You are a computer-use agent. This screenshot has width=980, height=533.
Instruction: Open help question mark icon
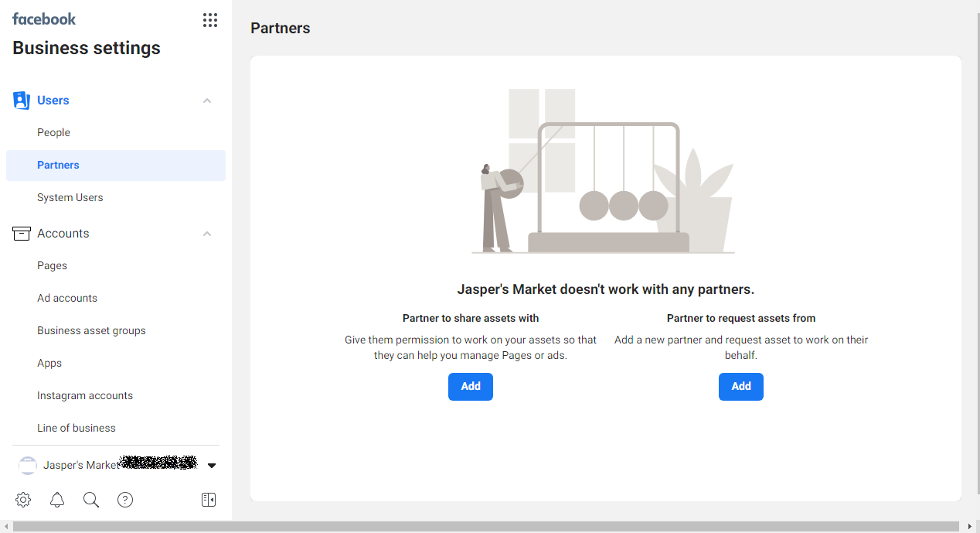coord(125,500)
